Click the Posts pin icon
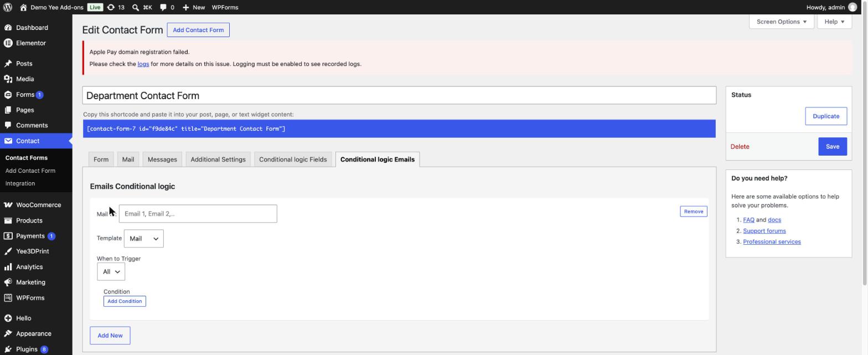Image resolution: width=868 pixels, height=355 pixels. [8, 64]
